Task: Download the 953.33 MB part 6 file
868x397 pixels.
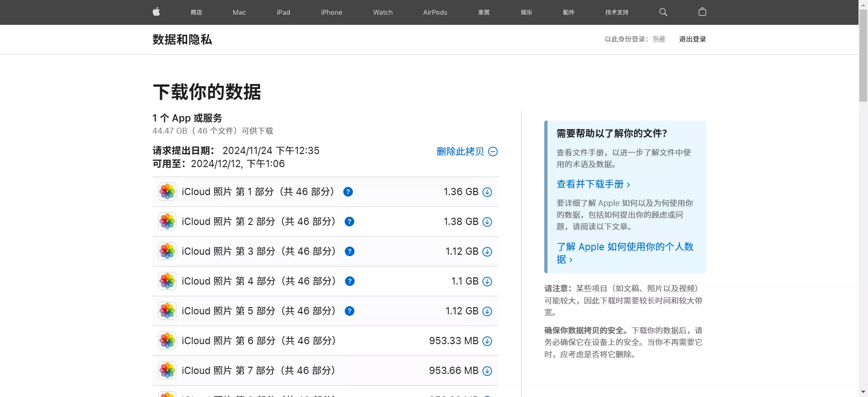Action: 487,341
